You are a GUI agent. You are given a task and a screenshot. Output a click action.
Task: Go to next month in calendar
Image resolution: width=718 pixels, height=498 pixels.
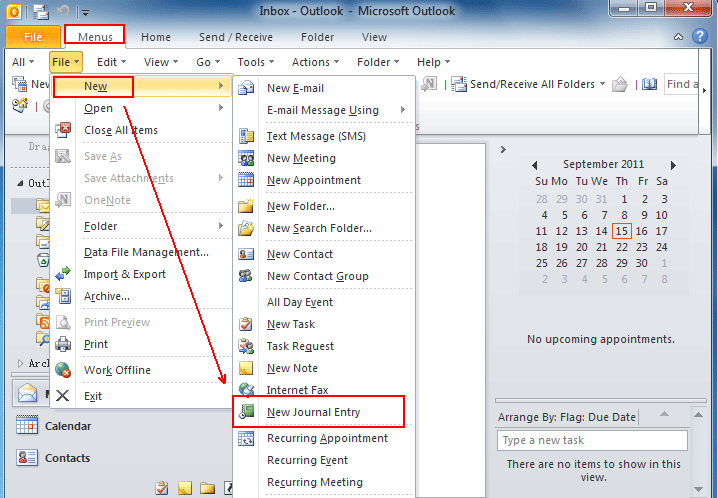673,165
